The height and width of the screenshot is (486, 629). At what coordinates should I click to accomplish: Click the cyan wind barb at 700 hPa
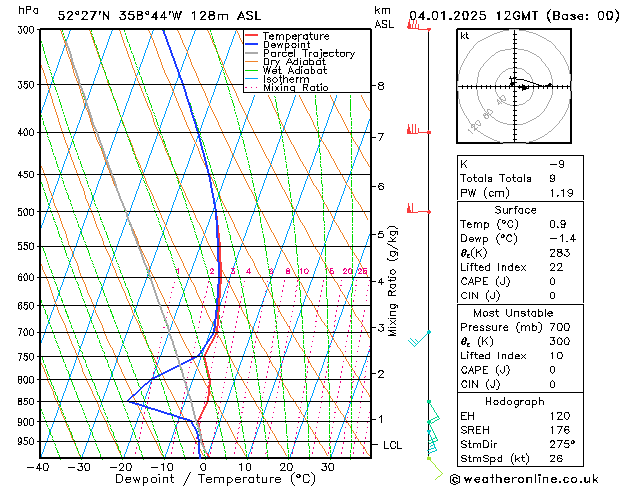(x=420, y=338)
